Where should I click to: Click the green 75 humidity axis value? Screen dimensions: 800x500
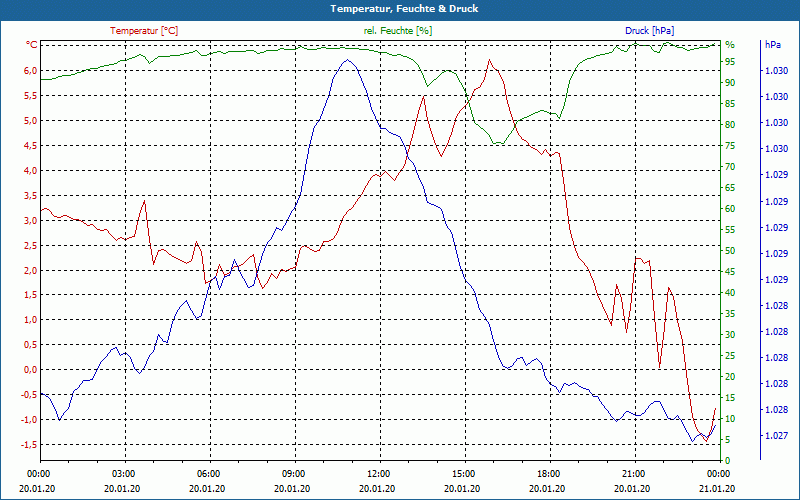coord(730,146)
